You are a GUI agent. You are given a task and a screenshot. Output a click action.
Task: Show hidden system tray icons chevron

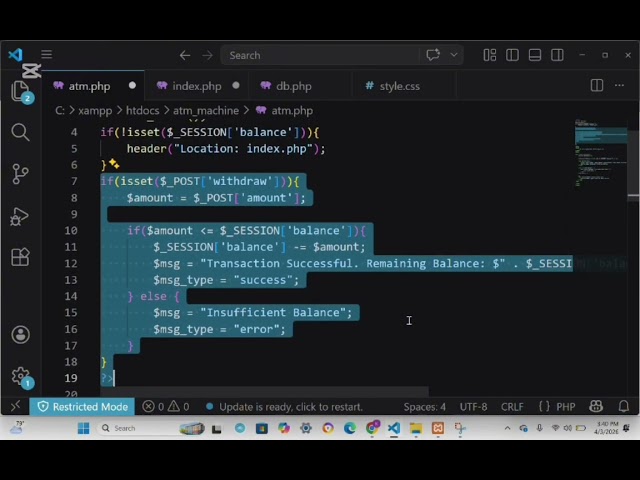[x=507, y=428]
